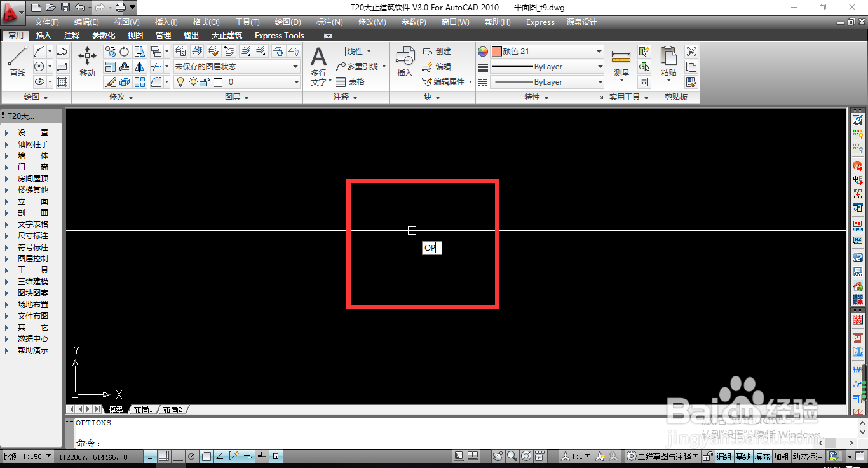The image size is (868, 468).
Task: Switch to the 布局1 layout tab
Action: pos(143,410)
